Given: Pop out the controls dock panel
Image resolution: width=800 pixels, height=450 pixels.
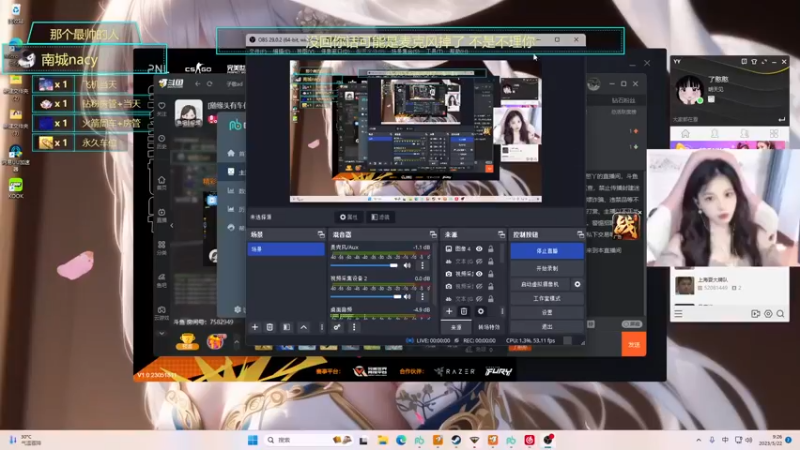Looking at the screenshot, I should click(x=580, y=234).
